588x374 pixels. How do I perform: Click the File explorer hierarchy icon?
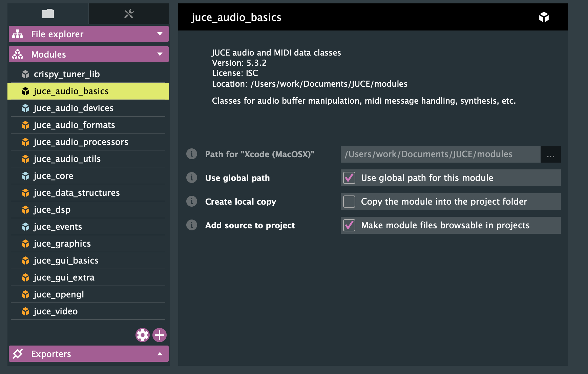18,34
